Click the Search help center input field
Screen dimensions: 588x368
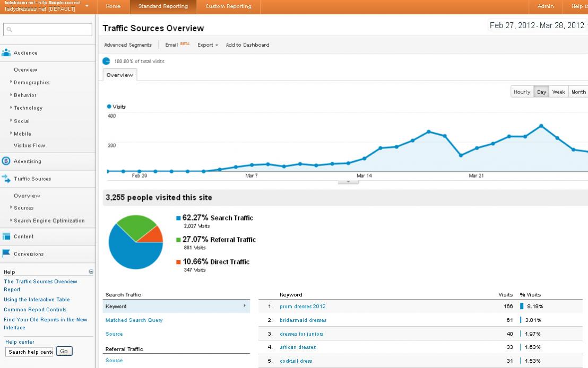(29, 352)
